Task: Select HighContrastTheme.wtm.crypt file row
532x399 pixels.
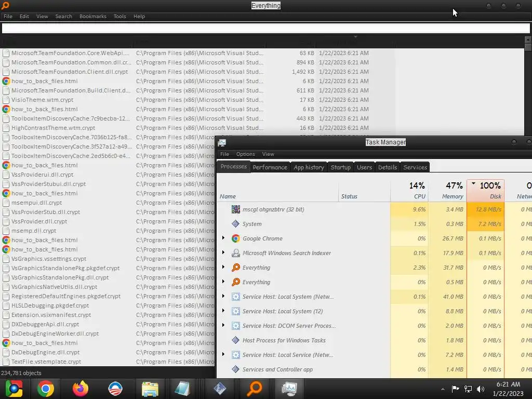Action: click(x=197, y=128)
